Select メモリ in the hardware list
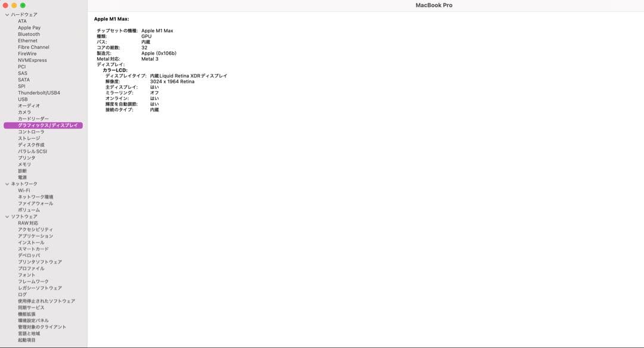 [24, 164]
